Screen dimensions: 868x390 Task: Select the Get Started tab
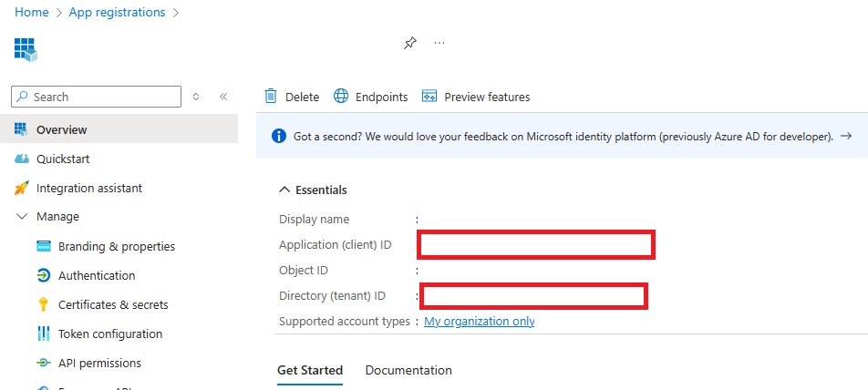310,370
